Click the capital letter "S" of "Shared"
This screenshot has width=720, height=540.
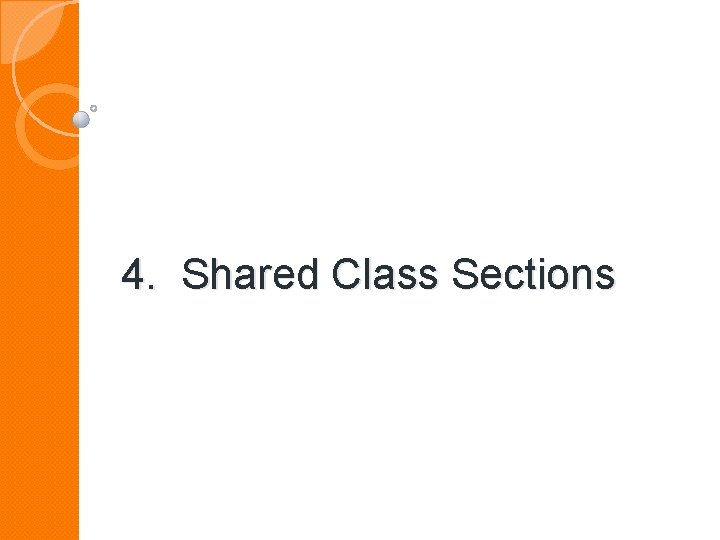click(x=196, y=274)
